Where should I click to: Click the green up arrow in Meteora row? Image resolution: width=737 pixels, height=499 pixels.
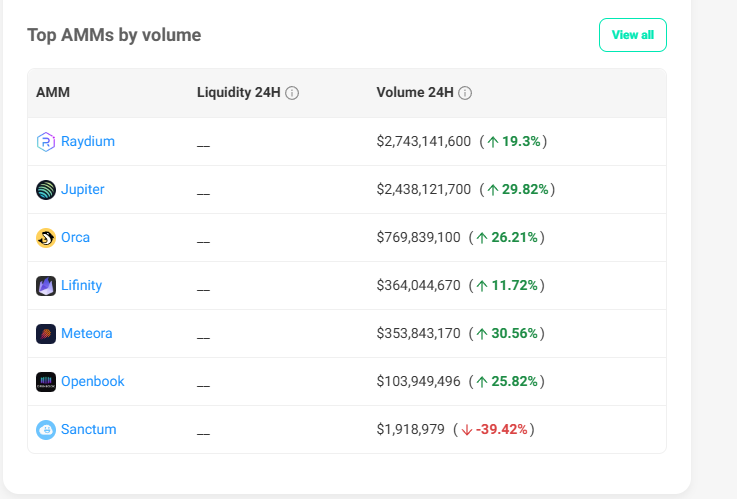[x=482, y=334]
